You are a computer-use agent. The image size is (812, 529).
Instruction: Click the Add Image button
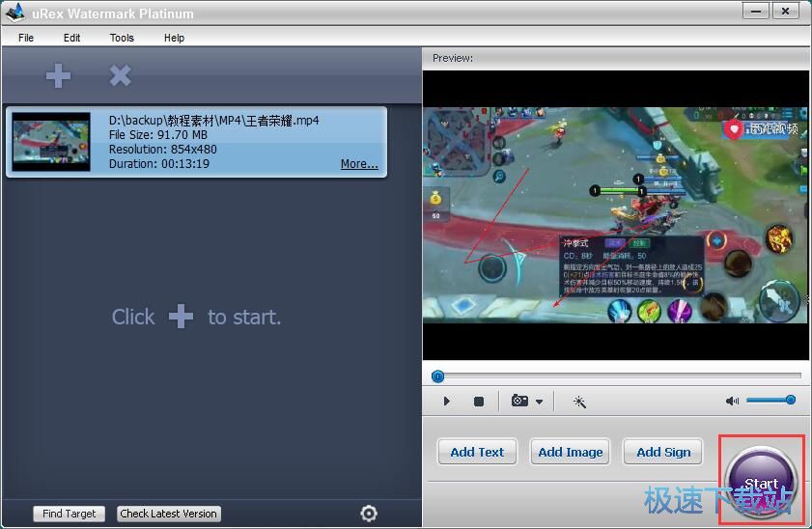click(x=571, y=452)
